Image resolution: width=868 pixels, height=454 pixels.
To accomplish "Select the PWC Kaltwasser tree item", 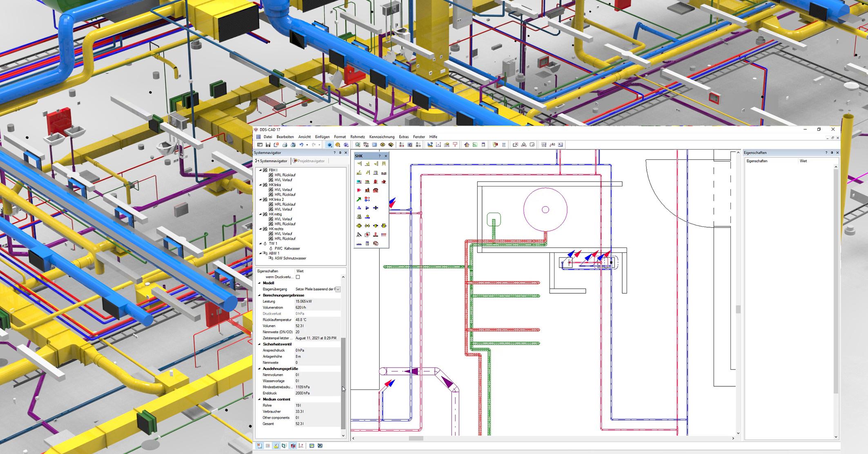I will coord(287,248).
